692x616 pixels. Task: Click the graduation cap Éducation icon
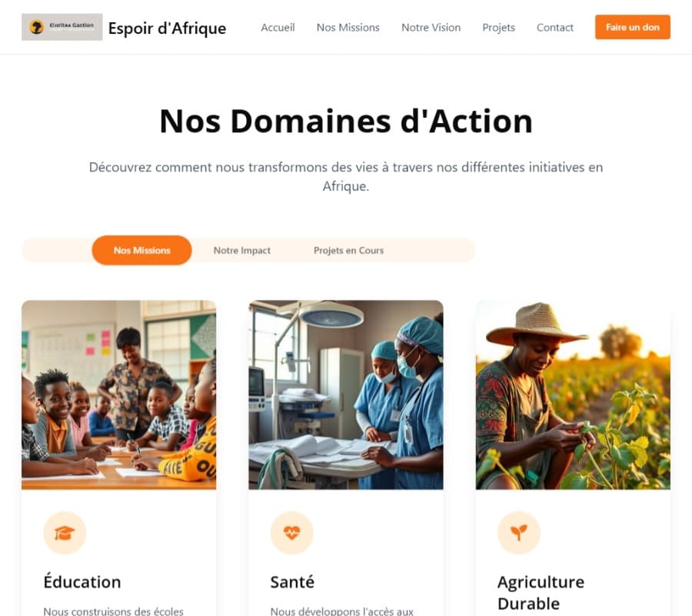coord(65,533)
